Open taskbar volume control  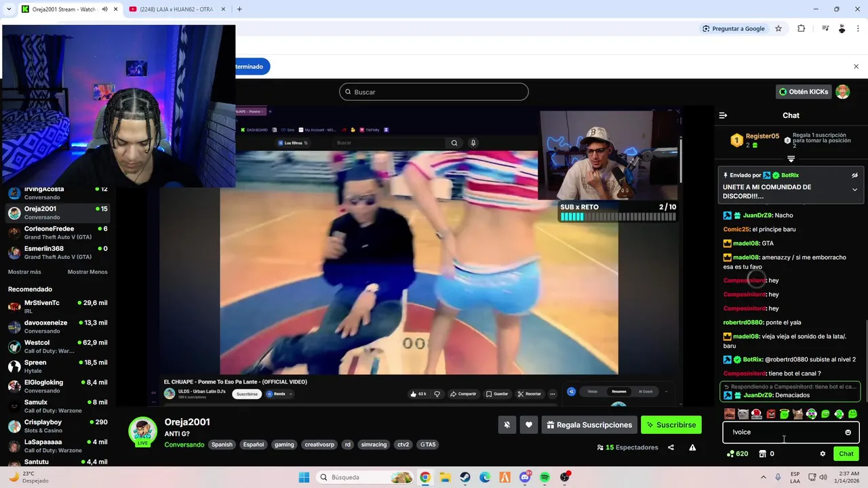(823, 477)
